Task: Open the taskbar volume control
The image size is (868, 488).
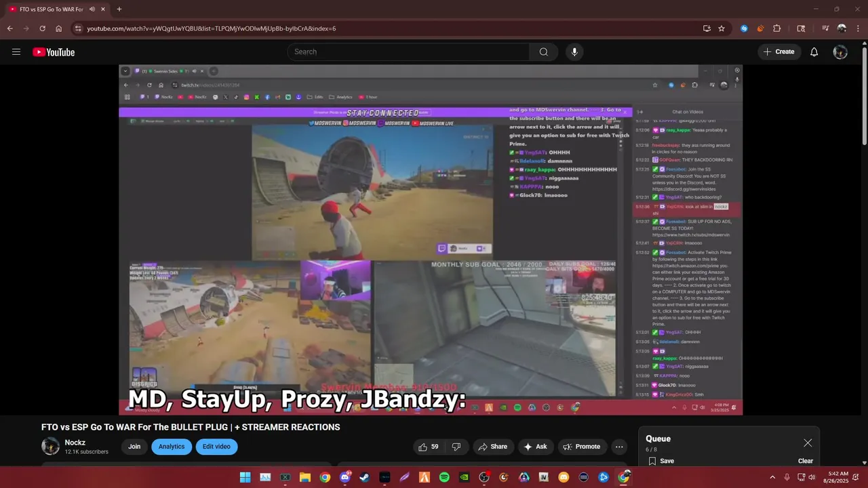Action: [812, 477]
